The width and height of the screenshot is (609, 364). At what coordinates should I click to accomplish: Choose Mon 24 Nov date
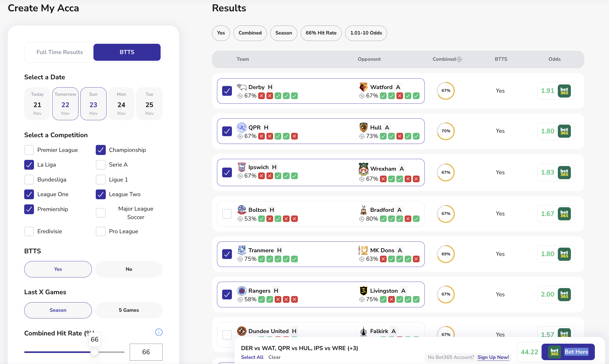click(121, 104)
